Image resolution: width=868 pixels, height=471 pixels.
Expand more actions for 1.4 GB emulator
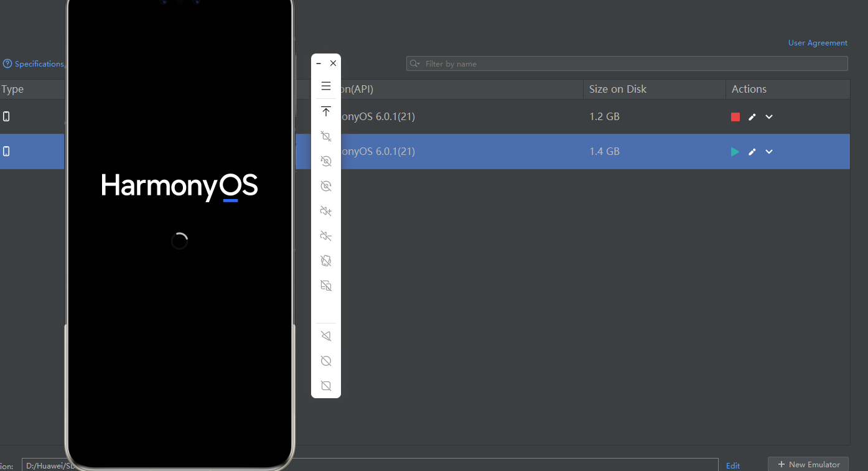click(769, 152)
